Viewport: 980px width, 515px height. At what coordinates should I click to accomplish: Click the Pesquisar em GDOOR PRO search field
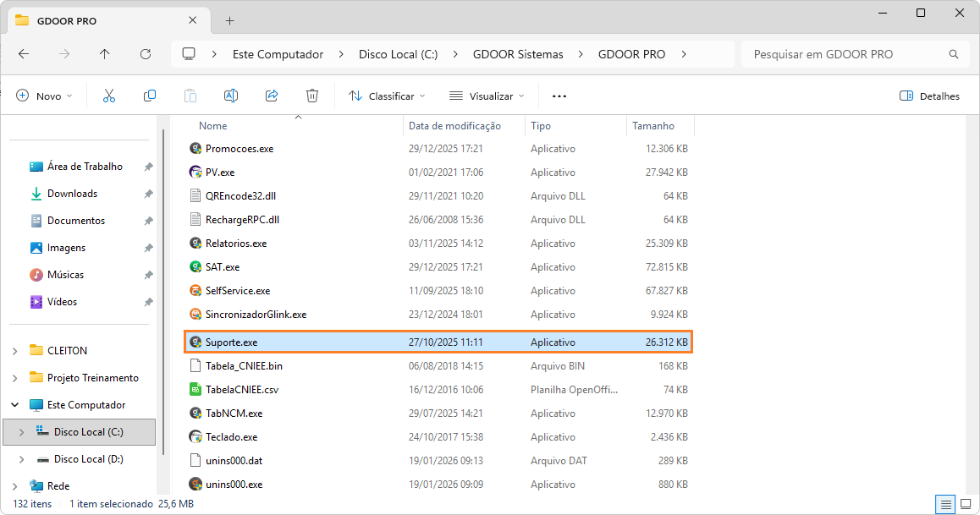pyautogui.click(x=846, y=54)
